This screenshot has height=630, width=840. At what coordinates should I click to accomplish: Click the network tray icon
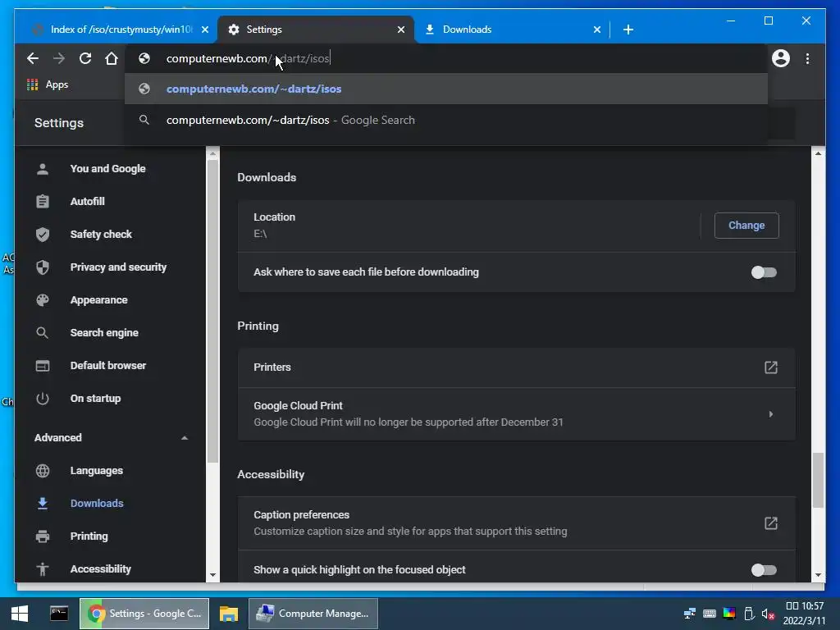(690, 614)
